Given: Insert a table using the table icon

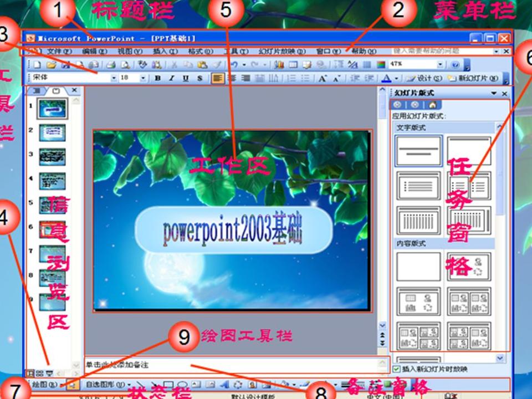Looking at the screenshot, I should coord(293,64).
